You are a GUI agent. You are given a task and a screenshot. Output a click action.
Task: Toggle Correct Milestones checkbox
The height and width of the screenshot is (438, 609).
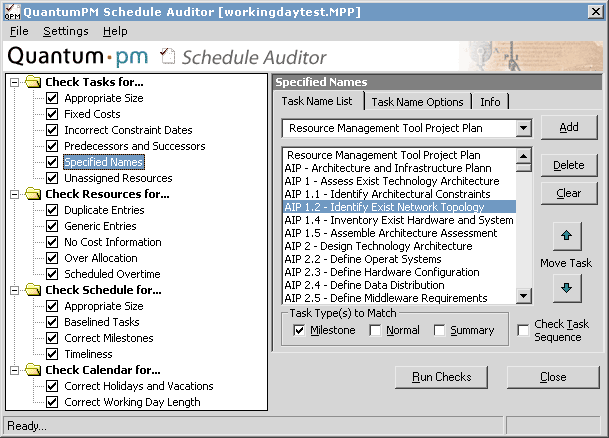[x=52, y=338]
